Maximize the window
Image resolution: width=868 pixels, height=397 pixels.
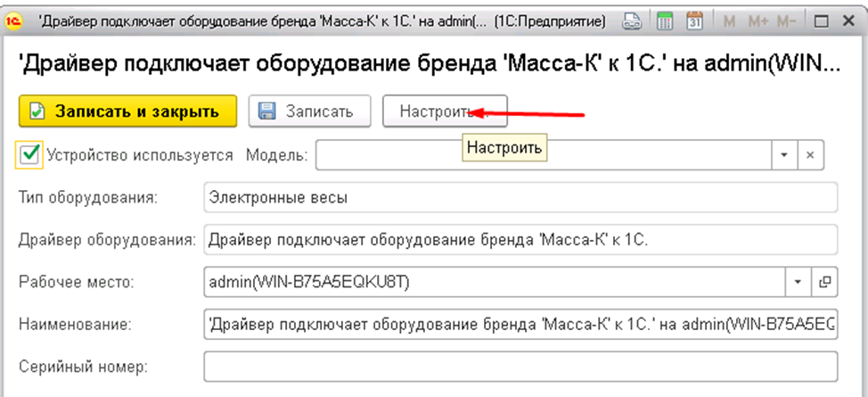[x=822, y=21]
